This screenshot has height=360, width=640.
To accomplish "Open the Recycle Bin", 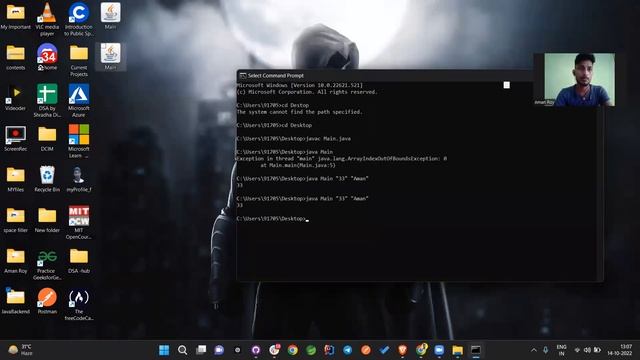I will (x=47, y=179).
